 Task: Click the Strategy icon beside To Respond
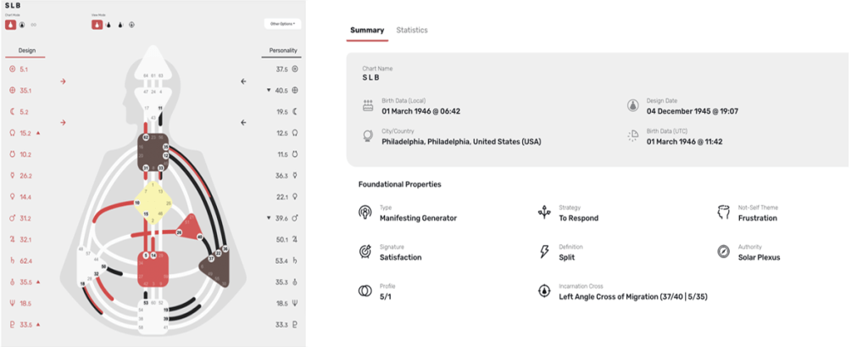[542, 213]
